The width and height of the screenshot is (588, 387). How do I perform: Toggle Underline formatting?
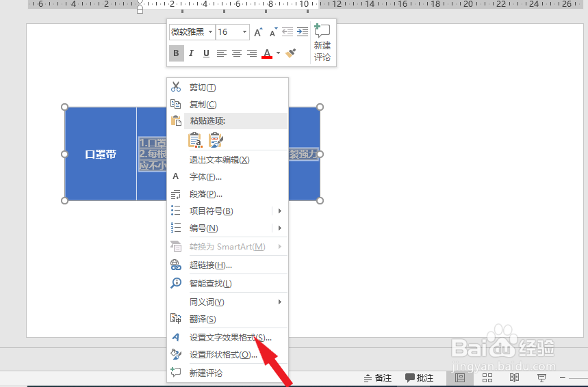206,53
